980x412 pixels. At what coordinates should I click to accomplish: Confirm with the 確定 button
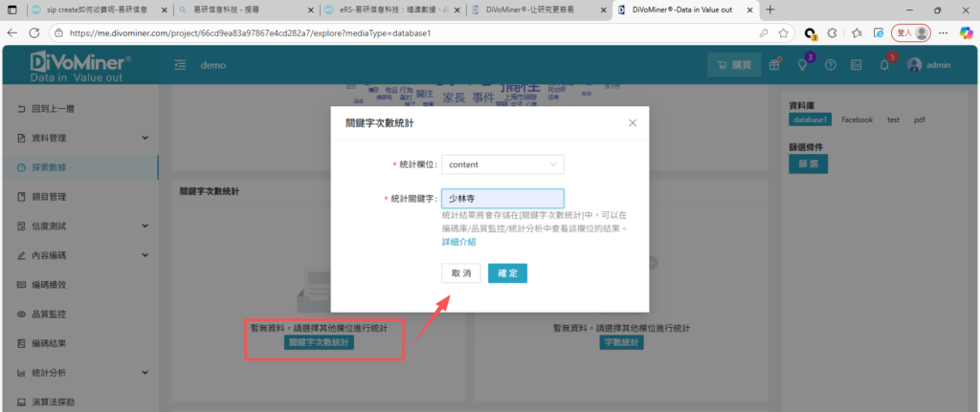pyautogui.click(x=507, y=273)
